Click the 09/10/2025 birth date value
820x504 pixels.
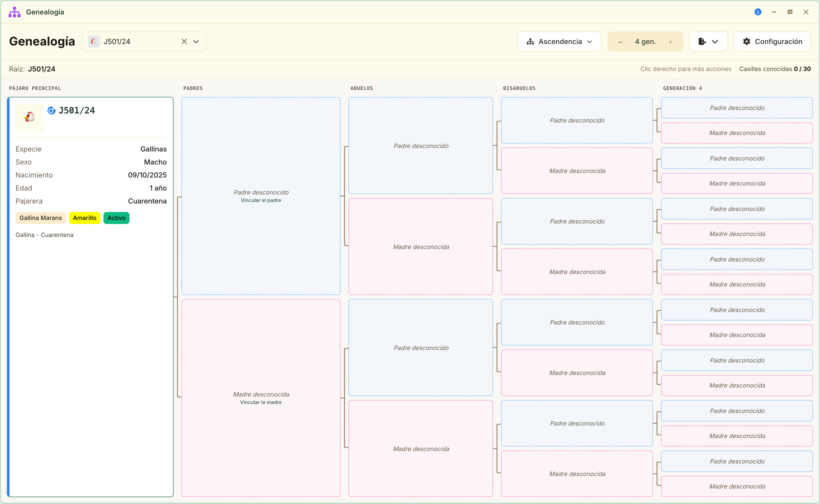click(x=147, y=175)
